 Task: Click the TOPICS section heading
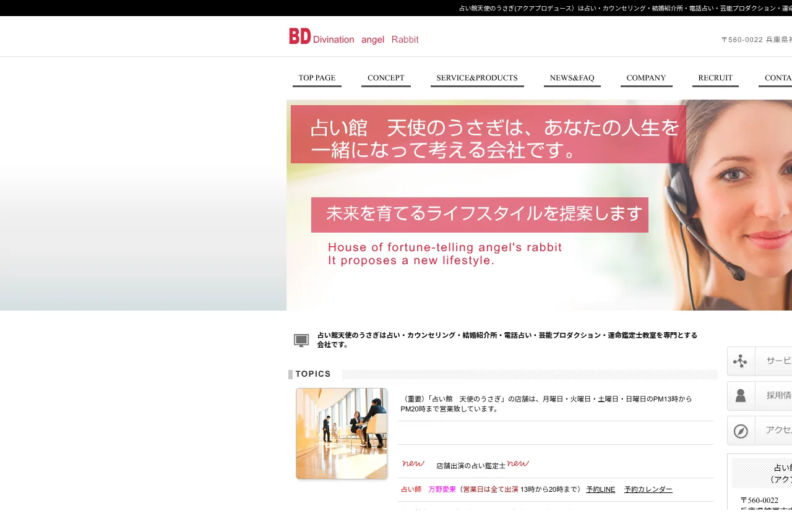coord(313,374)
